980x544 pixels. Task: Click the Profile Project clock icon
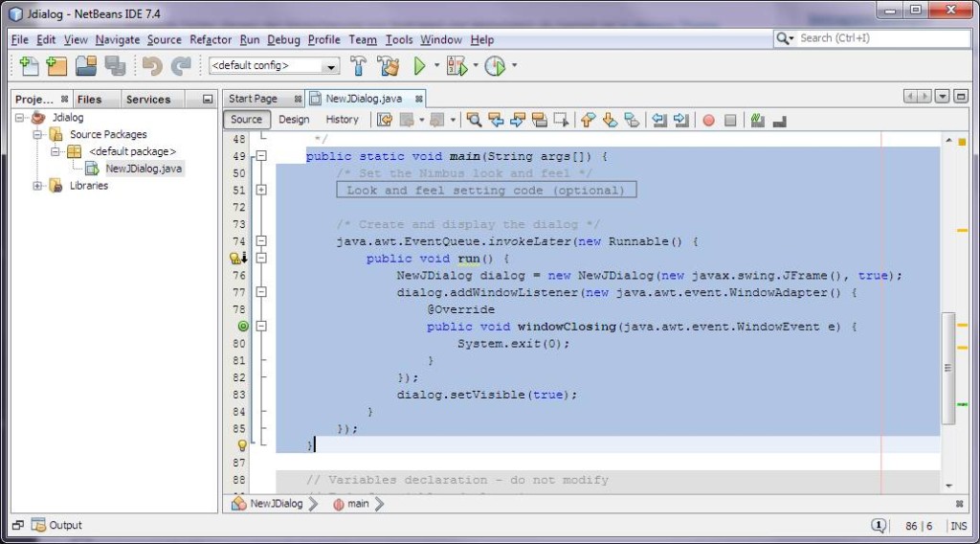(x=495, y=66)
